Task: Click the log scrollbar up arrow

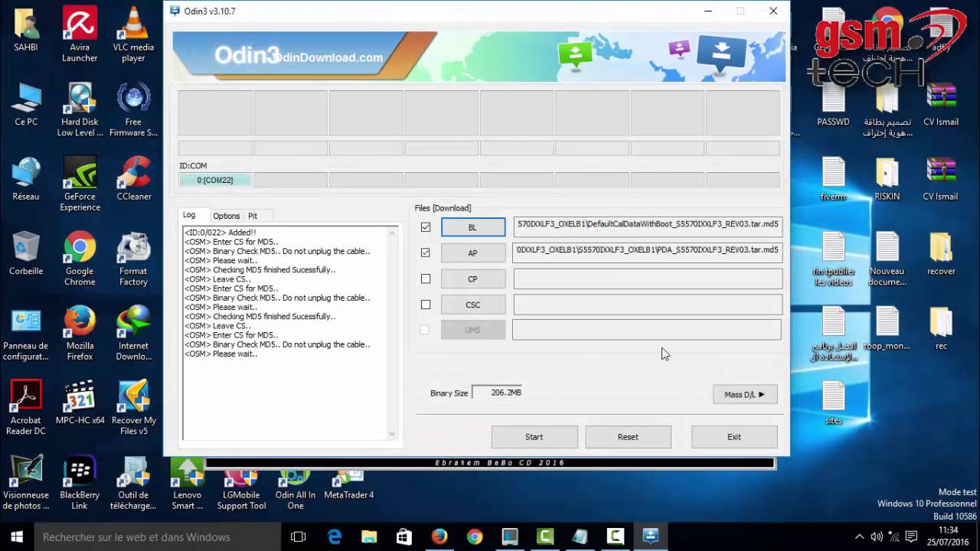Action: [x=392, y=231]
